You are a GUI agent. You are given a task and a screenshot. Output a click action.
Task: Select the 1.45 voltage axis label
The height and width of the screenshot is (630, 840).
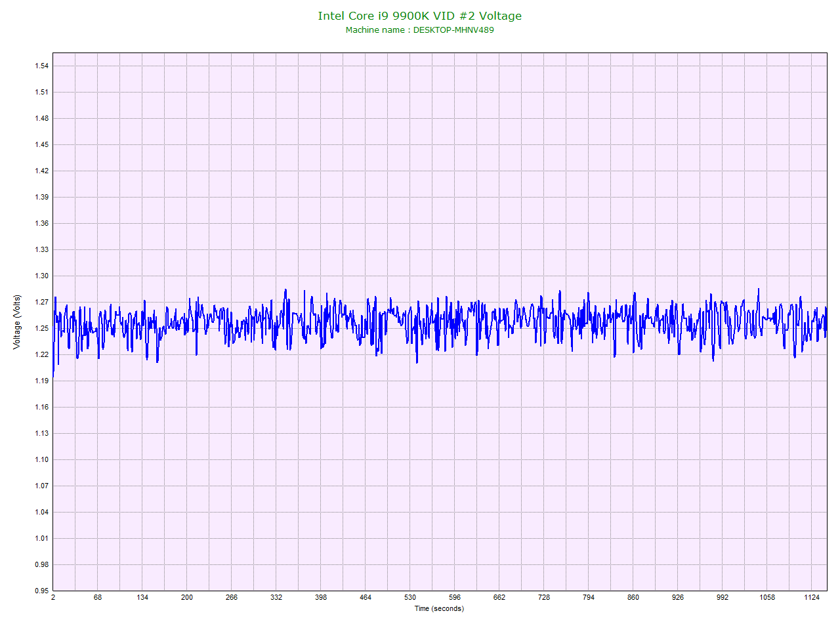pos(41,144)
